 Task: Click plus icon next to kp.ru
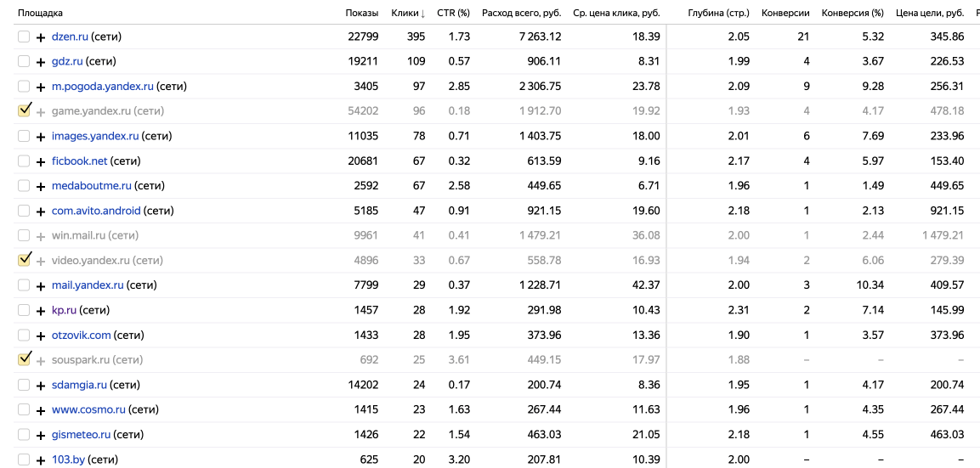click(41, 311)
